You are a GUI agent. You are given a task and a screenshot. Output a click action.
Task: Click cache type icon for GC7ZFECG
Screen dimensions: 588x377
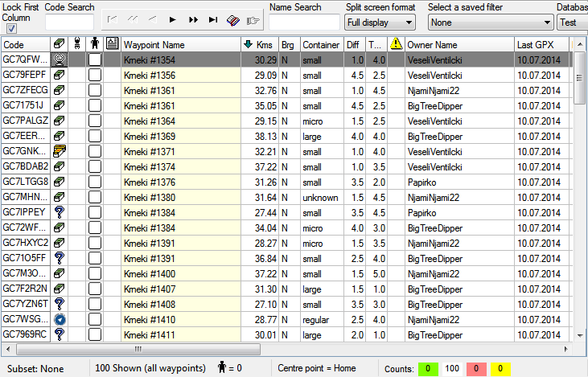pos(60,90)
